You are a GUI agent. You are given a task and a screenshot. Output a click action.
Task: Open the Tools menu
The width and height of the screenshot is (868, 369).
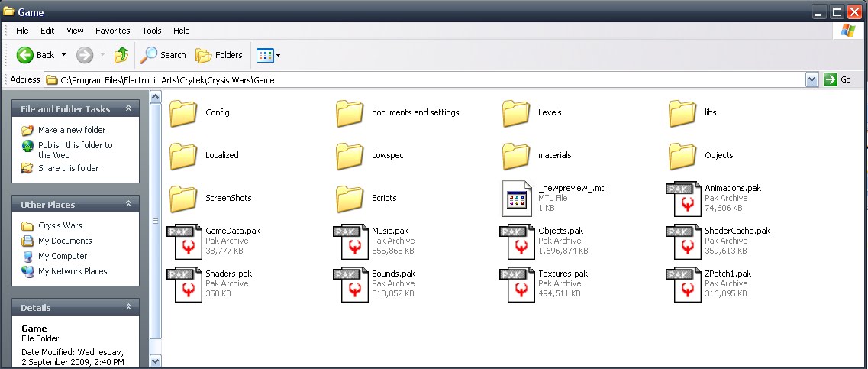pos(152,31)
